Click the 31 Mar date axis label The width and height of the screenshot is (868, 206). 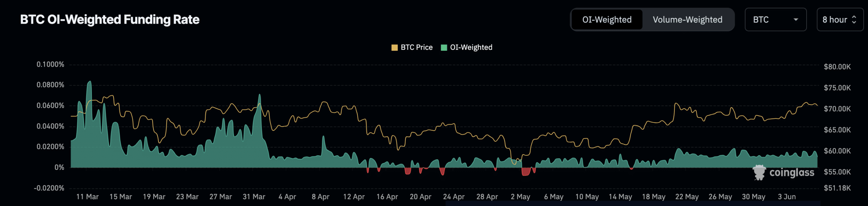(x=254, y=197)
